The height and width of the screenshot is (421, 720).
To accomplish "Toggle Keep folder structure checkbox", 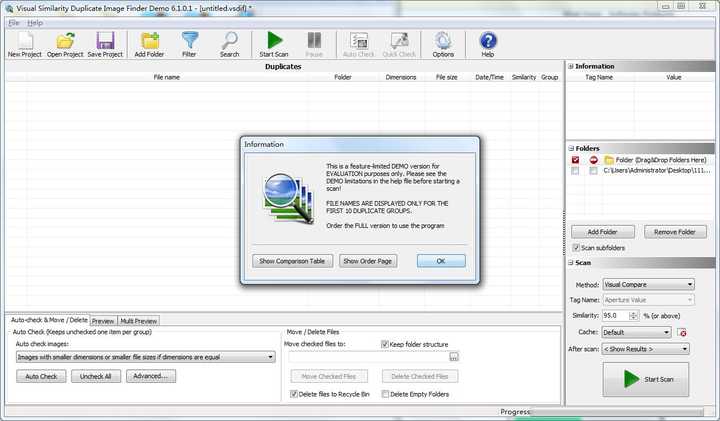I will click(385, 344).
